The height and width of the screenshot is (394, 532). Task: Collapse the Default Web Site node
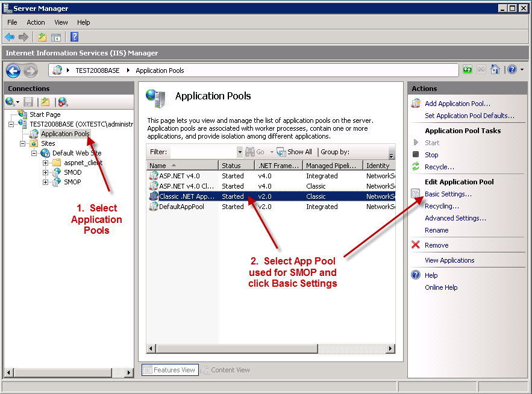(34, 153)
